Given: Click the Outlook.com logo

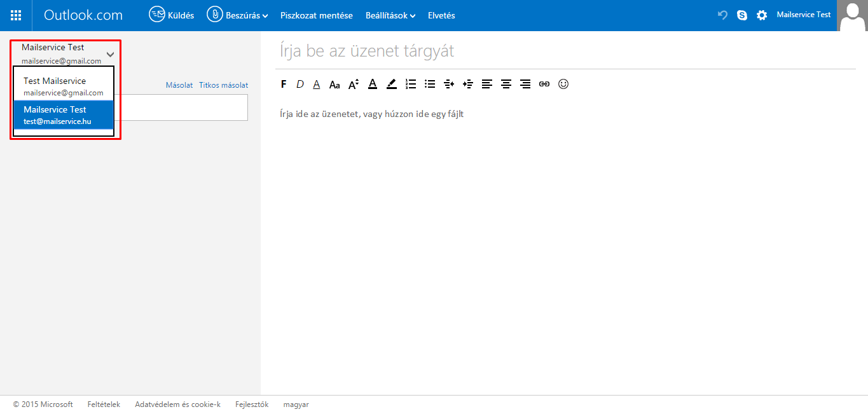Looking at the screenshot, I should (x=83, y=15).
